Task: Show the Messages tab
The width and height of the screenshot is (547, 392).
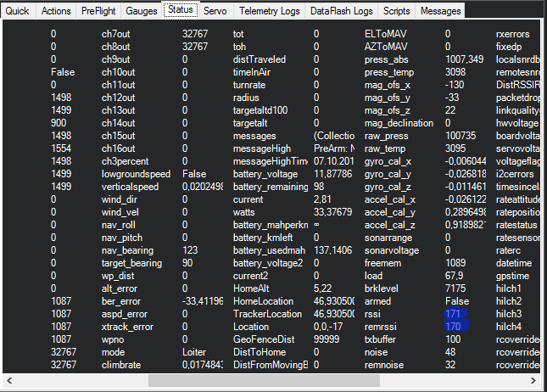Action: click(441, 11)
